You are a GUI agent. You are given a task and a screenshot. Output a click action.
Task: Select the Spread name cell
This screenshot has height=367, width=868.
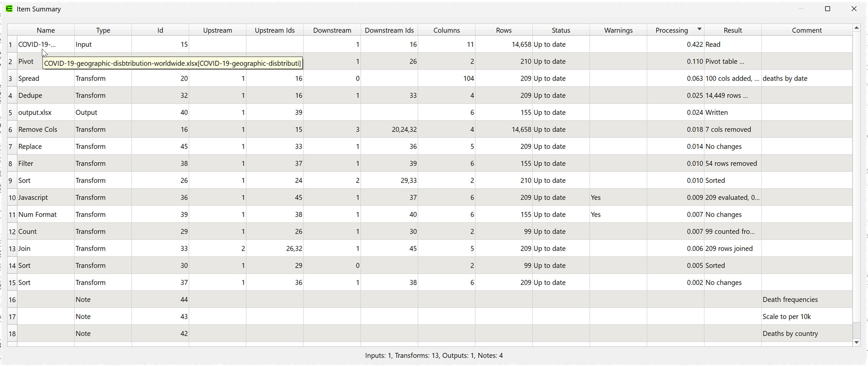[46, 78]
